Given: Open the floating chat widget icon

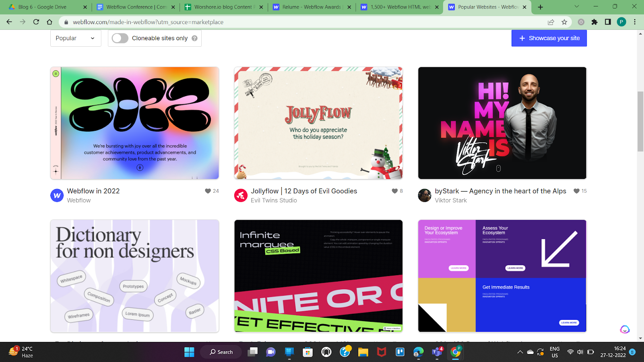Looking at the screenshot, I should click(625, 329).
